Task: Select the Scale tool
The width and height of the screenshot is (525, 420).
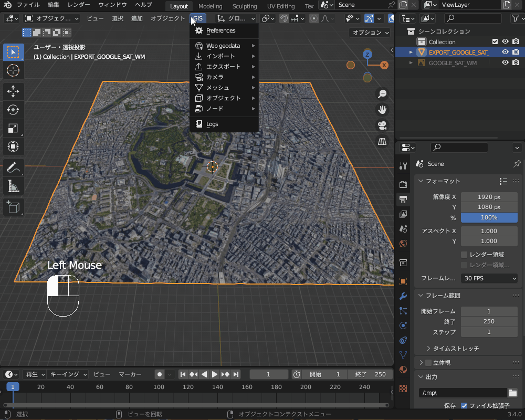Action: point(13,128)
